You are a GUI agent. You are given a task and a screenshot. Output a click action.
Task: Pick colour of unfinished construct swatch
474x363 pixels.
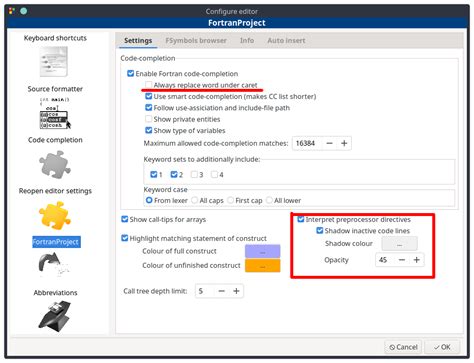pyautogui.click(x=263, y=266)
